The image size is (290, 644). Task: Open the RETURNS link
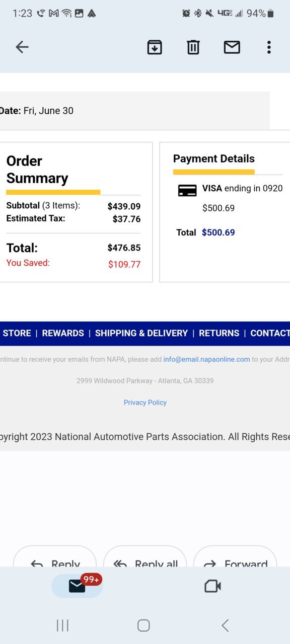(219, 333)
